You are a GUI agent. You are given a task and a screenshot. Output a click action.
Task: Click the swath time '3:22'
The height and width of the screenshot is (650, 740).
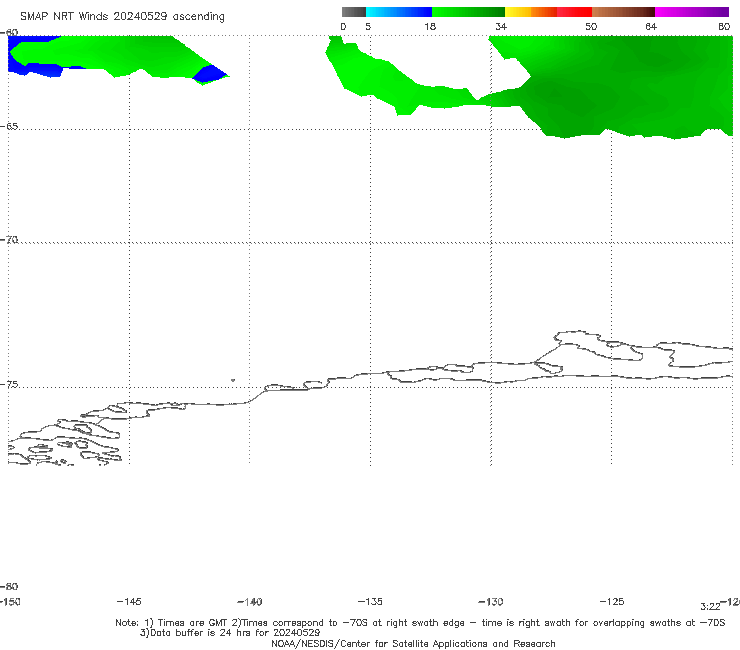click(710, 607)
